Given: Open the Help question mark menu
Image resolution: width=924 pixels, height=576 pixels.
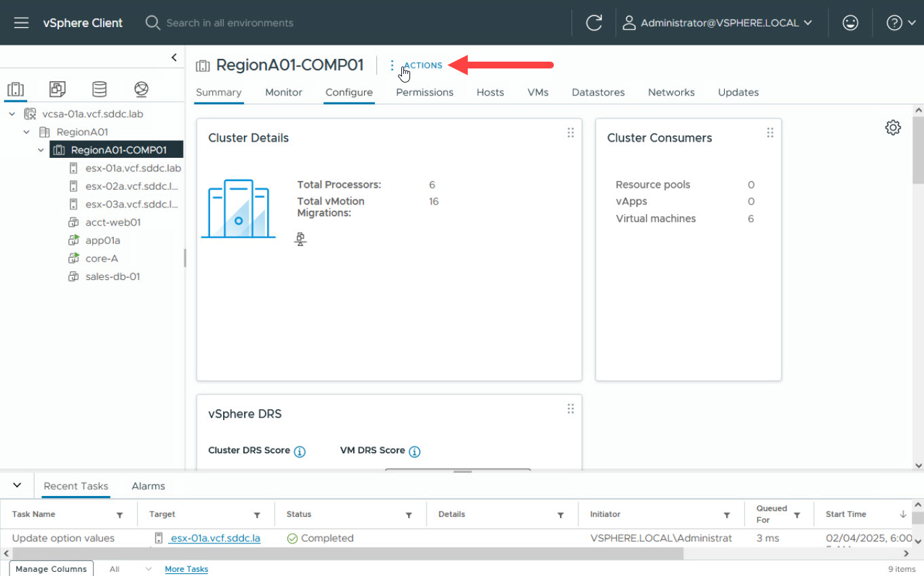Looking at the screenshot, I should 902,22.
